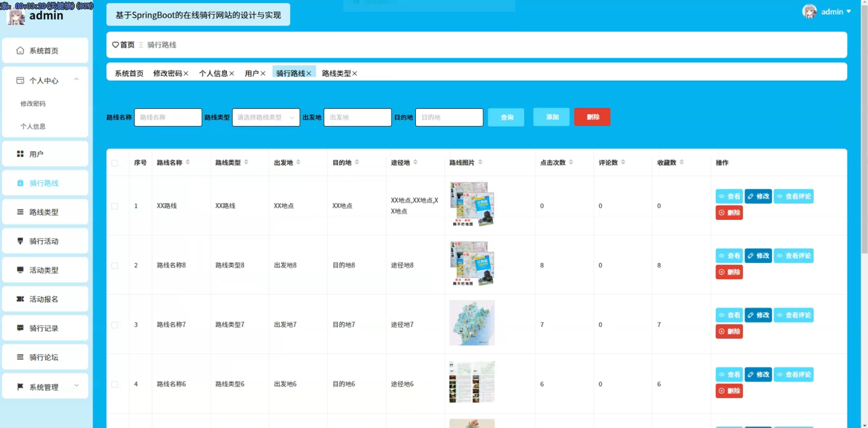Sort table by 出发地 column

pos(298,162)
